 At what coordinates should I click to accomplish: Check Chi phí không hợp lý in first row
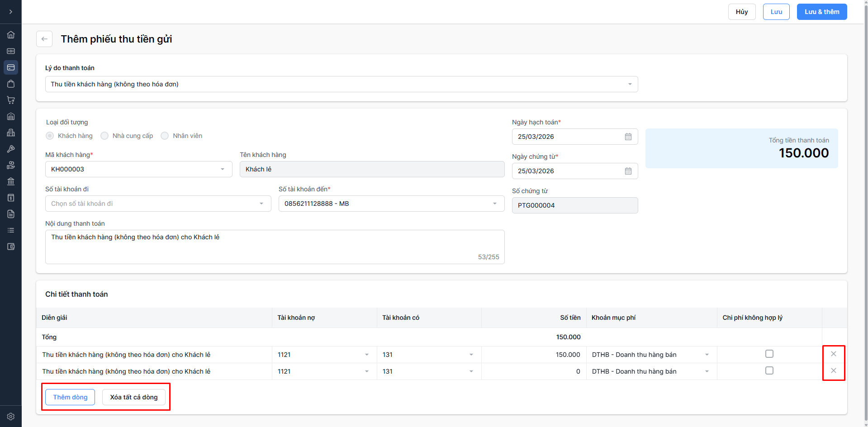pos(769,354)
